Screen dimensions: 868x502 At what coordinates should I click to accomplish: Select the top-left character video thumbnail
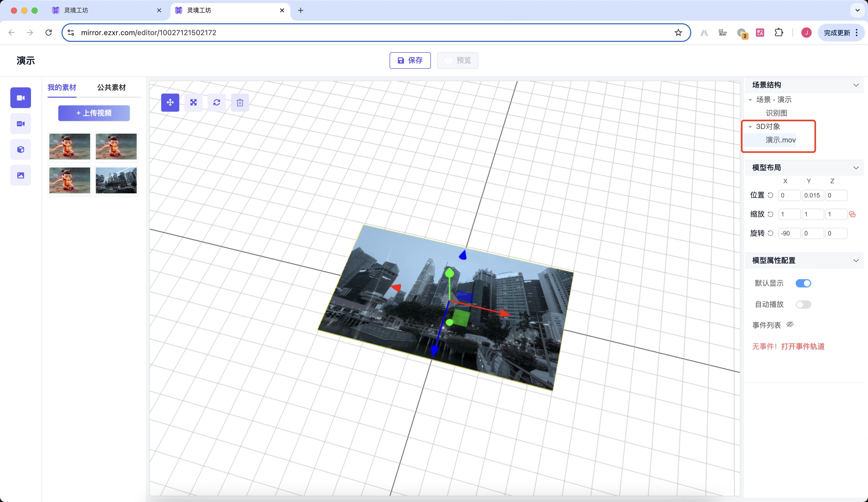[x=69, y=147]
